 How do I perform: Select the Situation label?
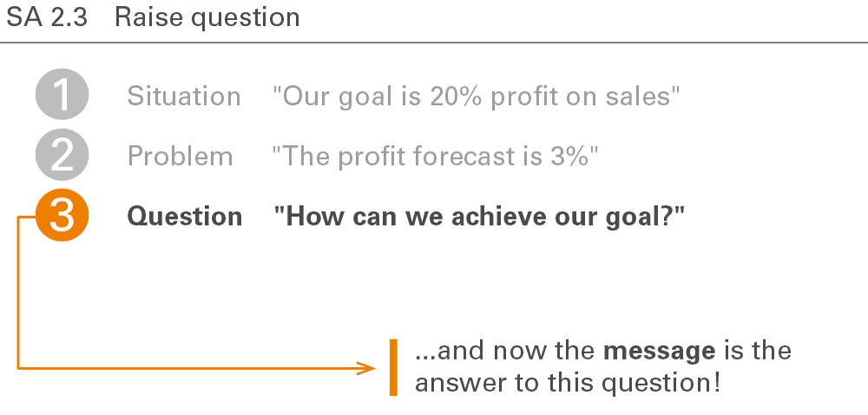pos(184,96)
